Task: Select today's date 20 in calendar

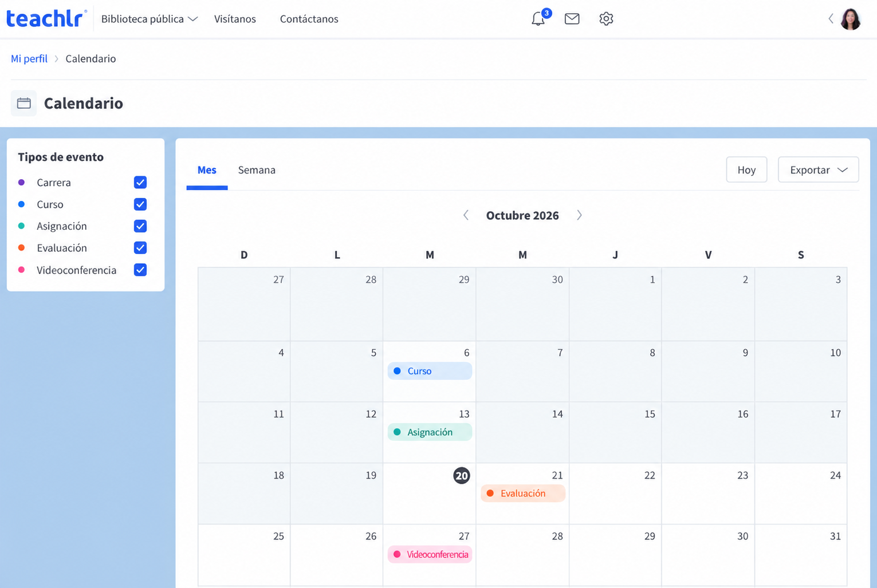Action: (462, 475)
